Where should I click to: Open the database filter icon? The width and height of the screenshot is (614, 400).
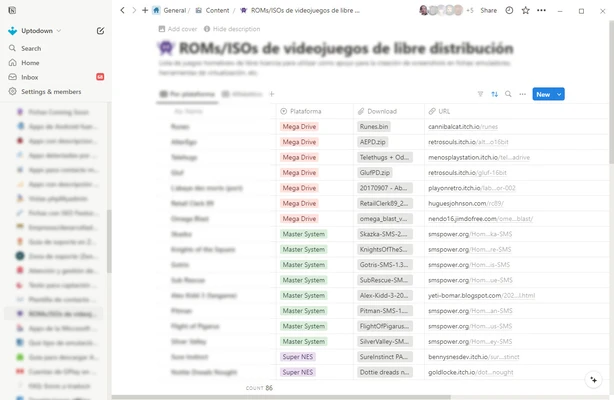(x=480, y=94)
